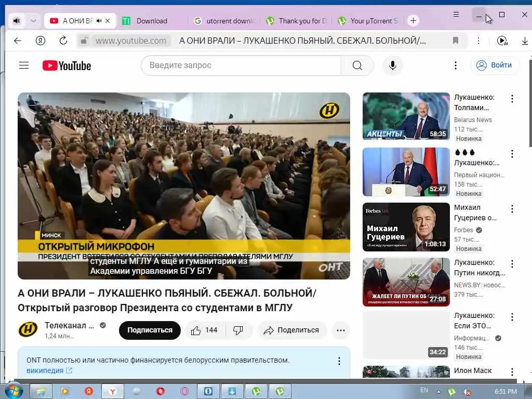
Task: Go to YouTube home via logo
Action: tap(67, 65)
